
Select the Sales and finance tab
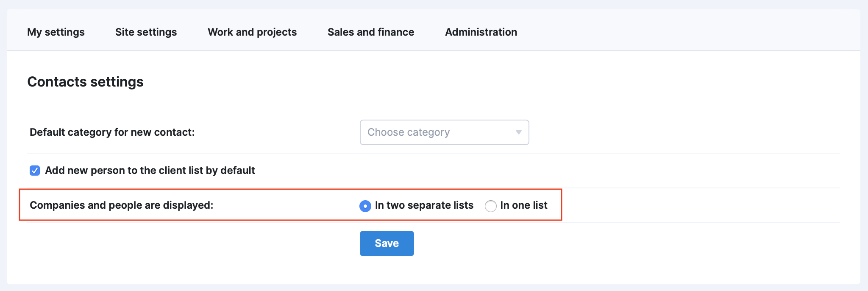371,32
